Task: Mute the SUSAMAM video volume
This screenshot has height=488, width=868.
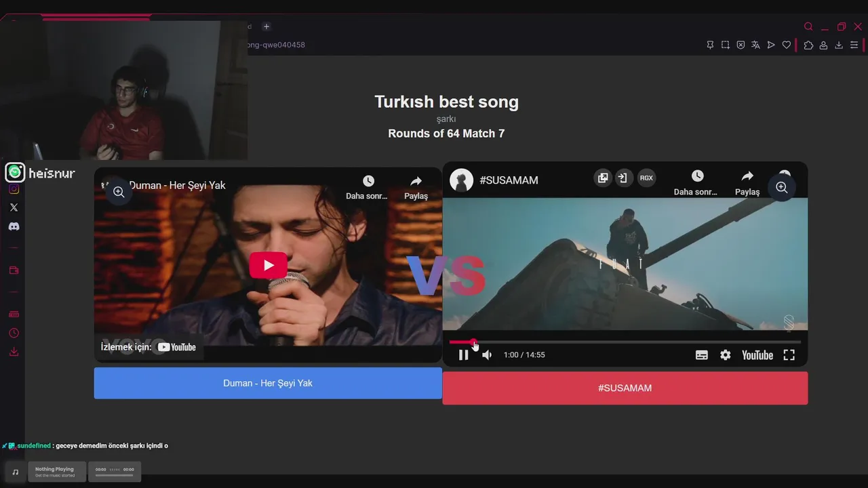Action: tap(487, 354)
